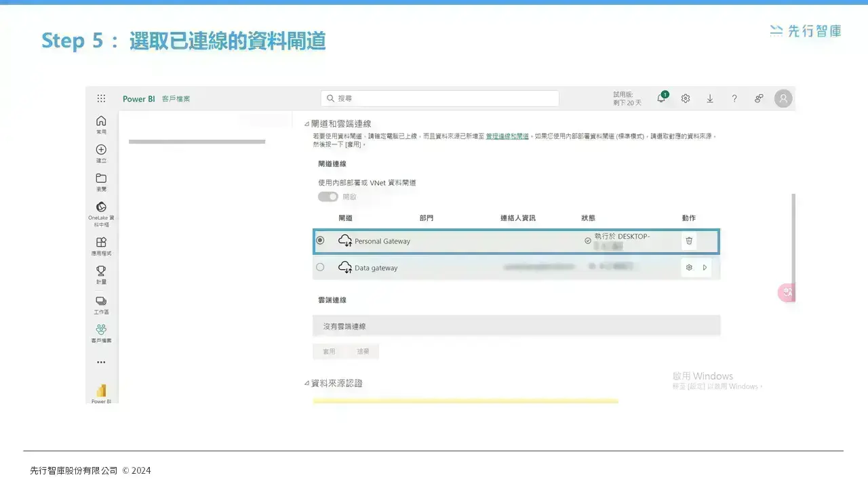Collapse the 閘道和雲端連線 section

coord(307,124)
